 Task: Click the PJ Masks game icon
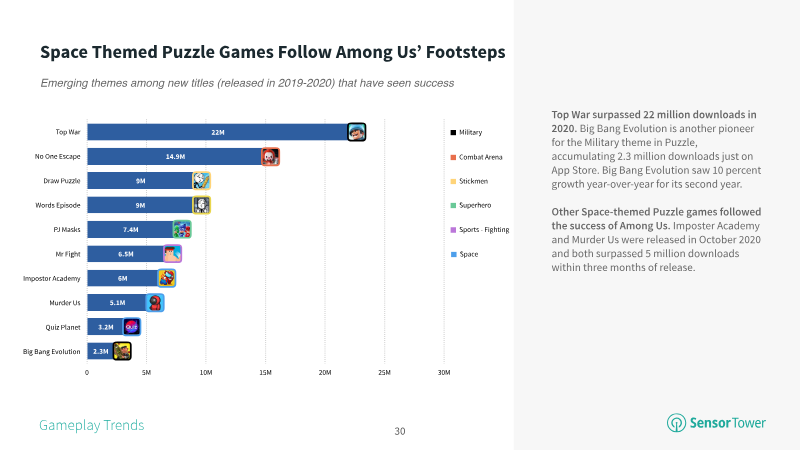point(182,230)
